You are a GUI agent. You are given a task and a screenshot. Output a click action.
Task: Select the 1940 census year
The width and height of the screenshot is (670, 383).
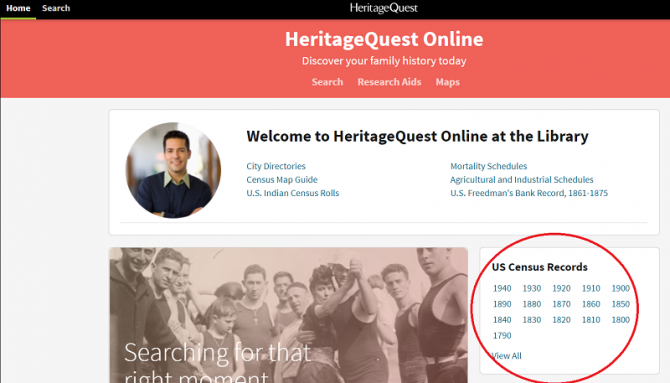tap(502, 289)
